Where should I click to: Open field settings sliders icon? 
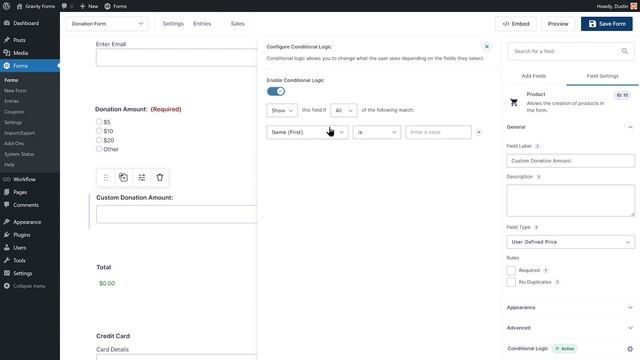(x=142, y=178)
